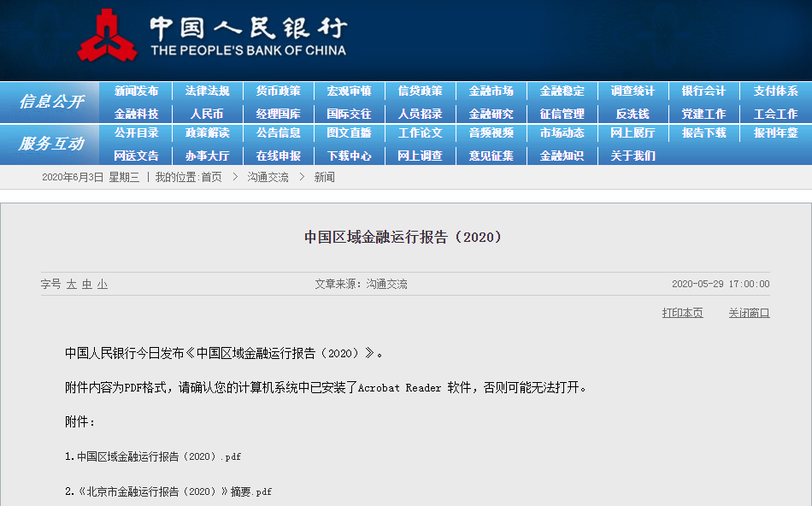Click 打印本页 to print the page
The height and width of the screenshot is (506, 812).
pyautogui.click(x=683, y=313)
